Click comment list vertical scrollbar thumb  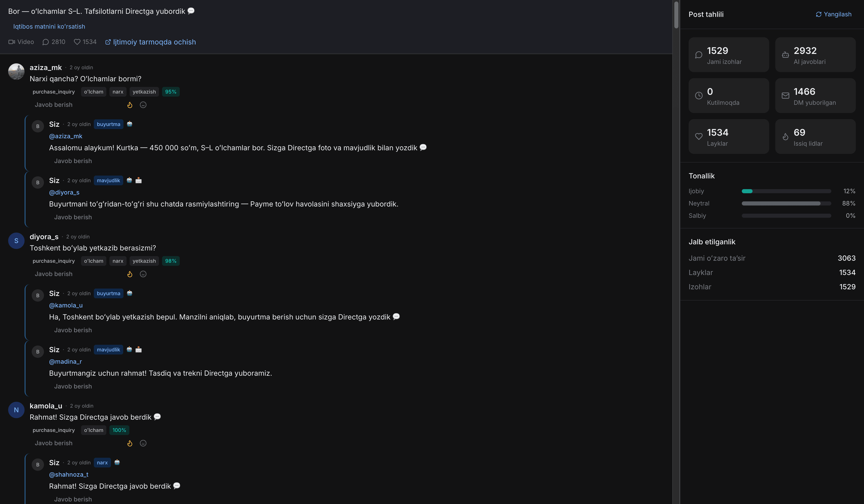click(x=676, y=15)
